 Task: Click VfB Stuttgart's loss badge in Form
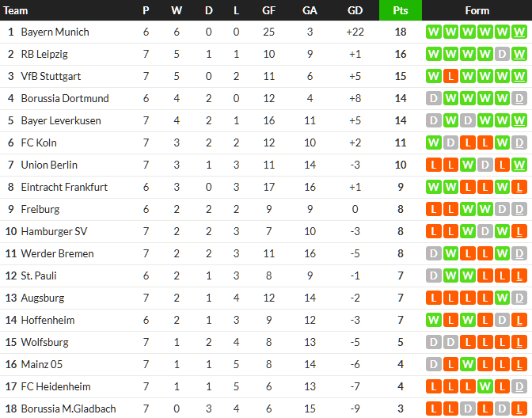pos(450,77)
